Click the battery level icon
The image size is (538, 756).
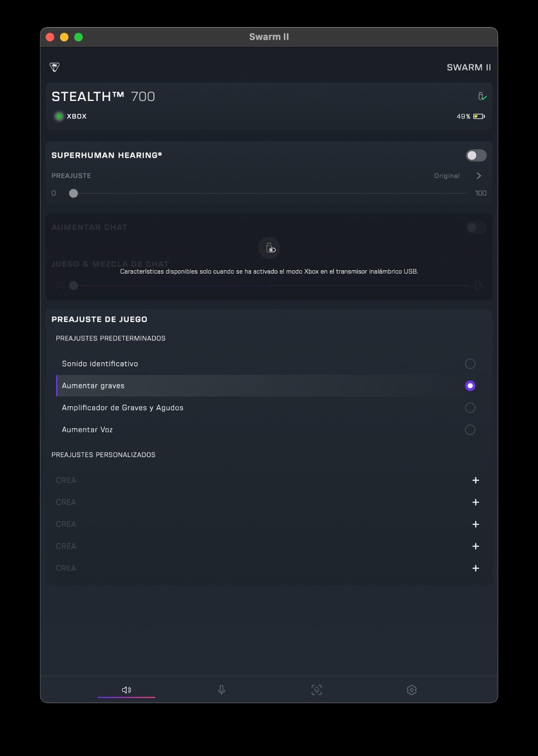(479, 116)
